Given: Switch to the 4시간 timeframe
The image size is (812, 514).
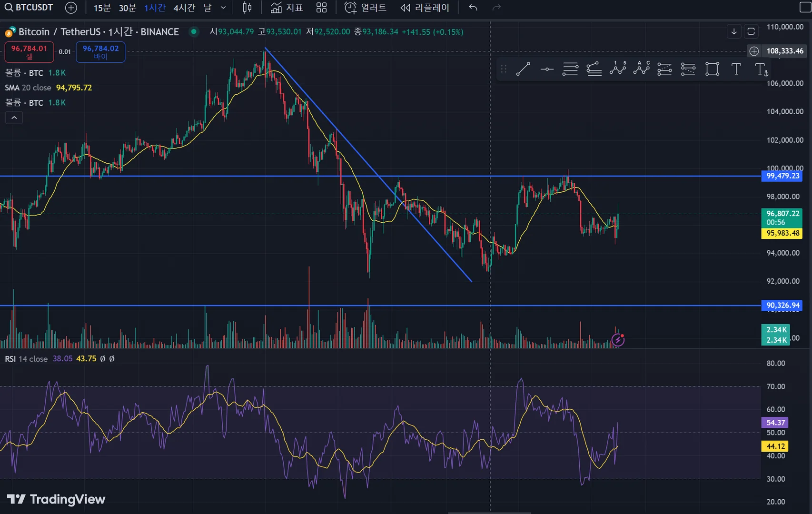Looking at the screenshot, I should click(x=184, y=8).
